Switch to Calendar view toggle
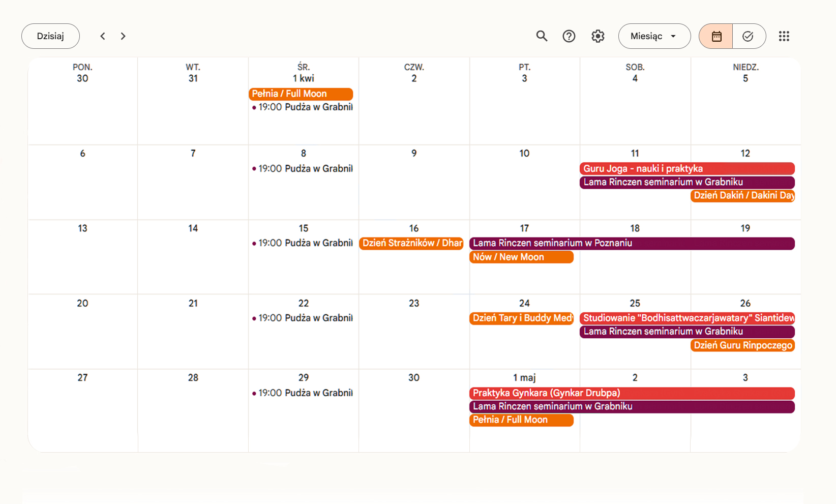 pyautogui.click(x=716, y=36)
